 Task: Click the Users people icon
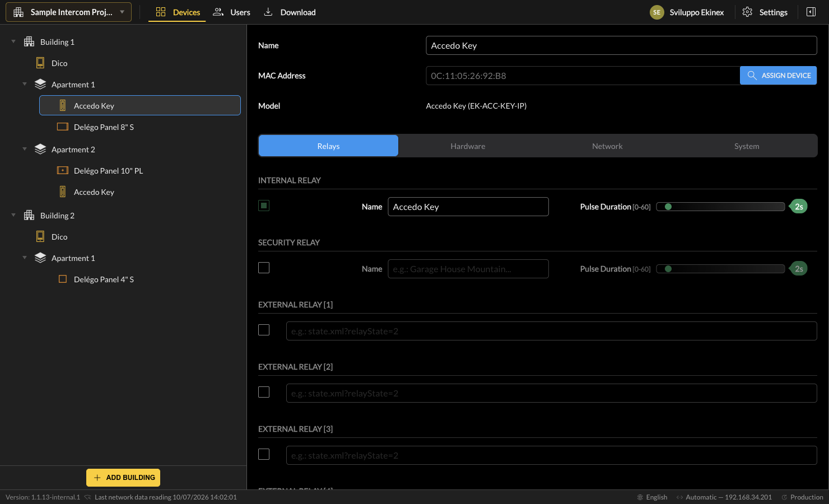(218, 12)
